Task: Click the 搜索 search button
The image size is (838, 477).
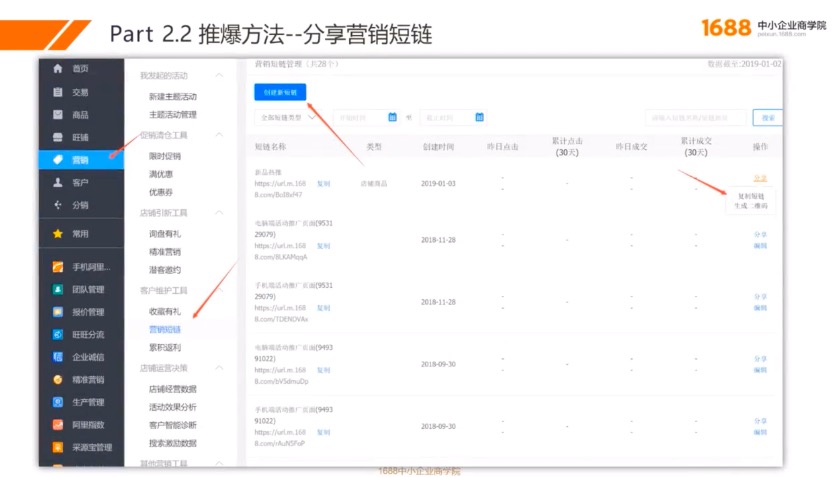Action: point(767,118)
